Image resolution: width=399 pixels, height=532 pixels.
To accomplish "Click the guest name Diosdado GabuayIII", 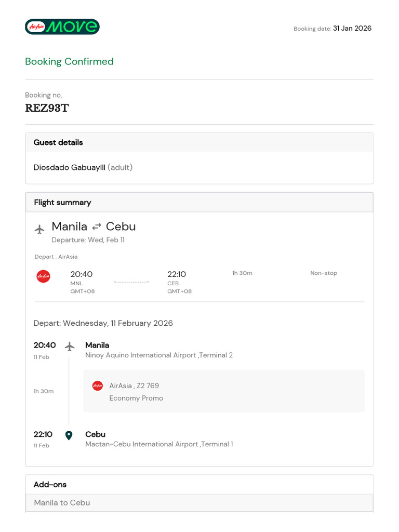I will [70, 167].
